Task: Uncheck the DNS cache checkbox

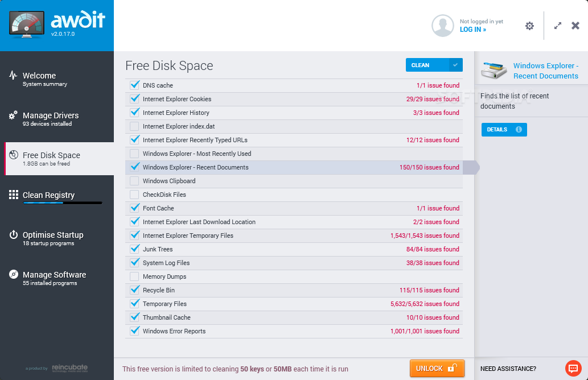Action: (x=134, y=85)
